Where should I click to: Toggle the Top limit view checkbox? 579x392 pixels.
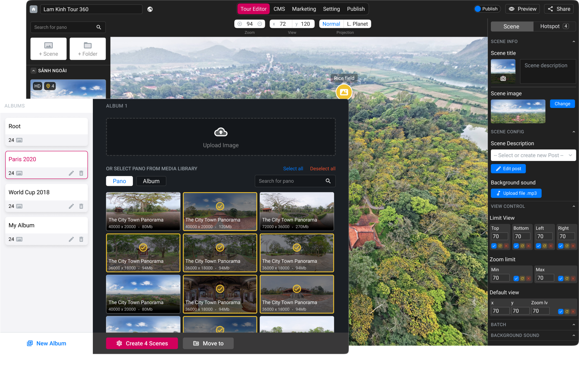point(494,246)
